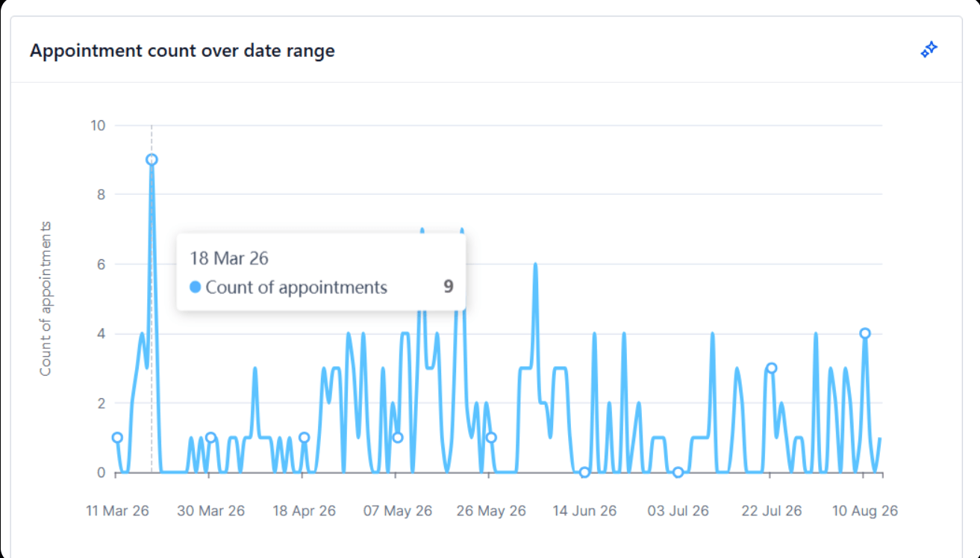Viewport: 980px width, 558px height.
Task: Click the '10 Aug 26' x-axis label
Action: click(865, 511)
